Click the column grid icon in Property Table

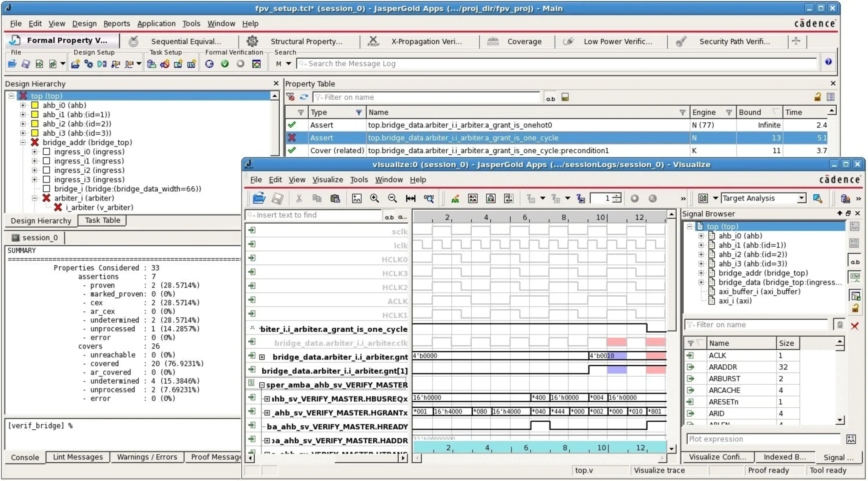(831, 97)
